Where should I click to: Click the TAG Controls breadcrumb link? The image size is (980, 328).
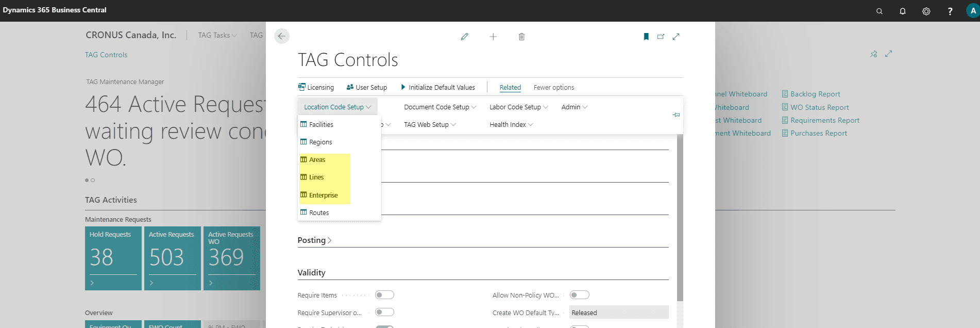(x=106, y=55)
